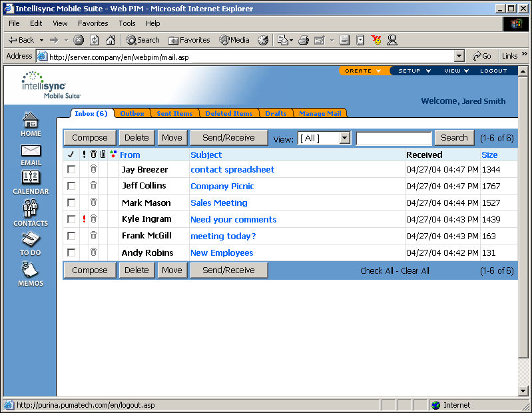This screenshot has height=413, width=532.
Task: Click the LOGOUT link
Action: click(x=493, y=71)
